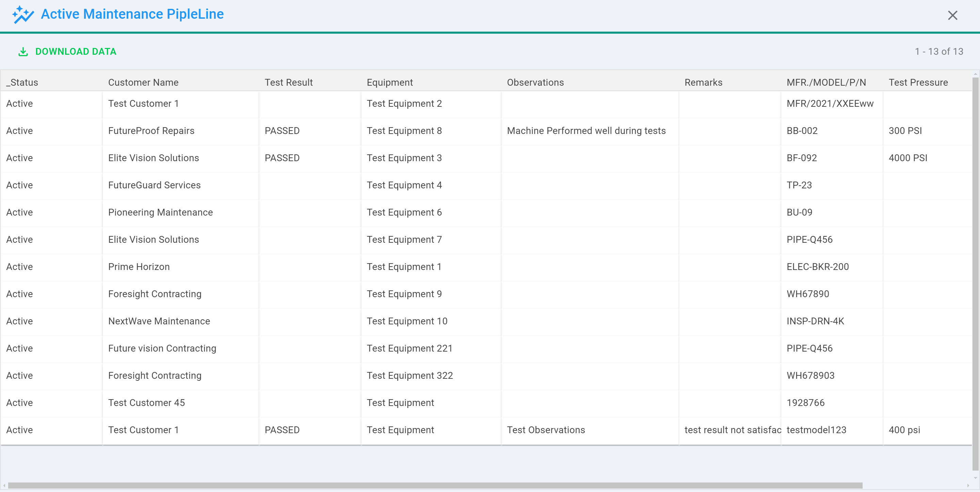
Task: Click the 300 PSI test pressure cell
Action: [928, 131]
